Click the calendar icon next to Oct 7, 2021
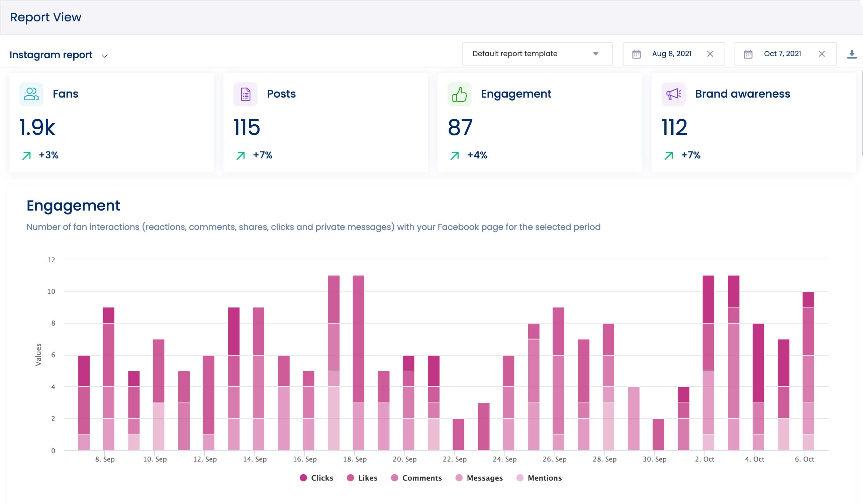Screen dimensions: 863x504 [748, 54]
